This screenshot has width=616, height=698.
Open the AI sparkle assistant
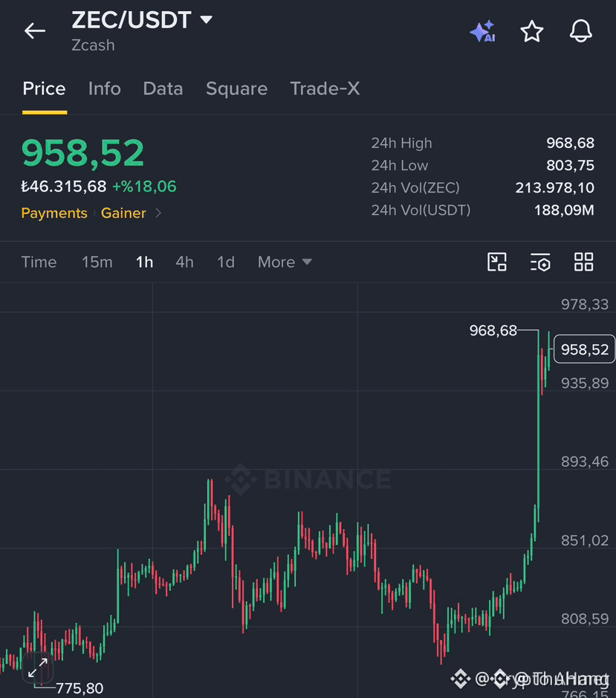(x=483, y=31)
